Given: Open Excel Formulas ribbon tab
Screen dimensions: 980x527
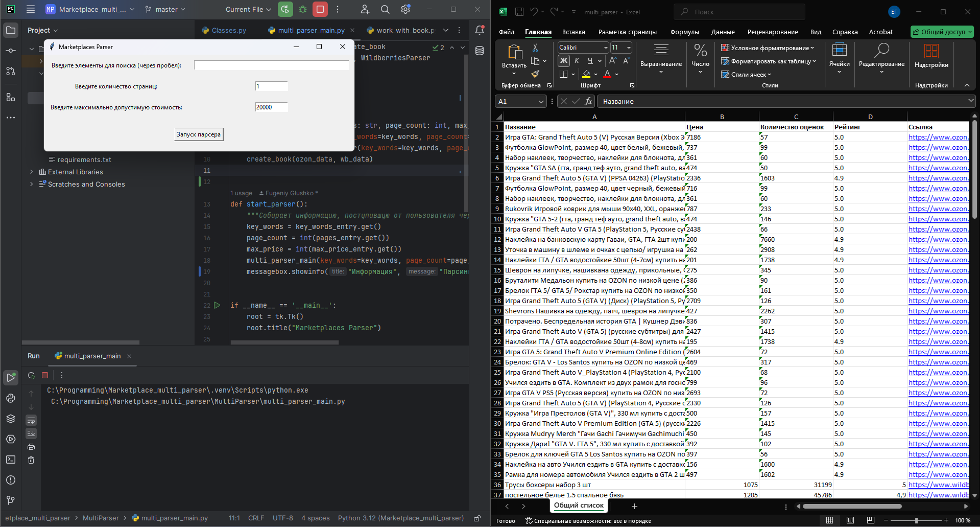Looking at the screenshot, I should [x=684, y=32].
